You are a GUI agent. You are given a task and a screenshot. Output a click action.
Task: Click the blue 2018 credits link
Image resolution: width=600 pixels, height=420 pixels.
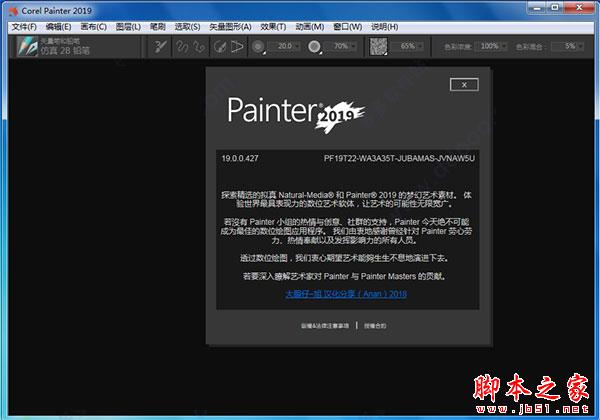[346, 294]
